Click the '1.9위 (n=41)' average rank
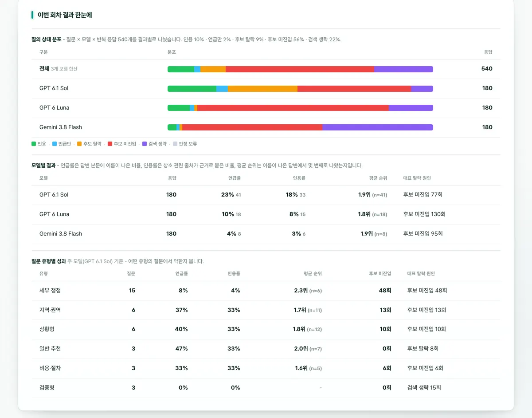532x418 pixels. click(373, 195)
